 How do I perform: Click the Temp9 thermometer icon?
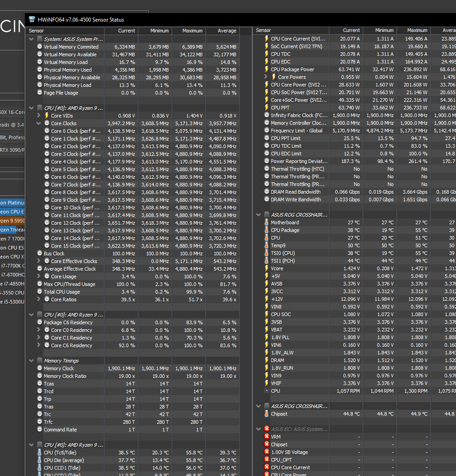[266, 245]
